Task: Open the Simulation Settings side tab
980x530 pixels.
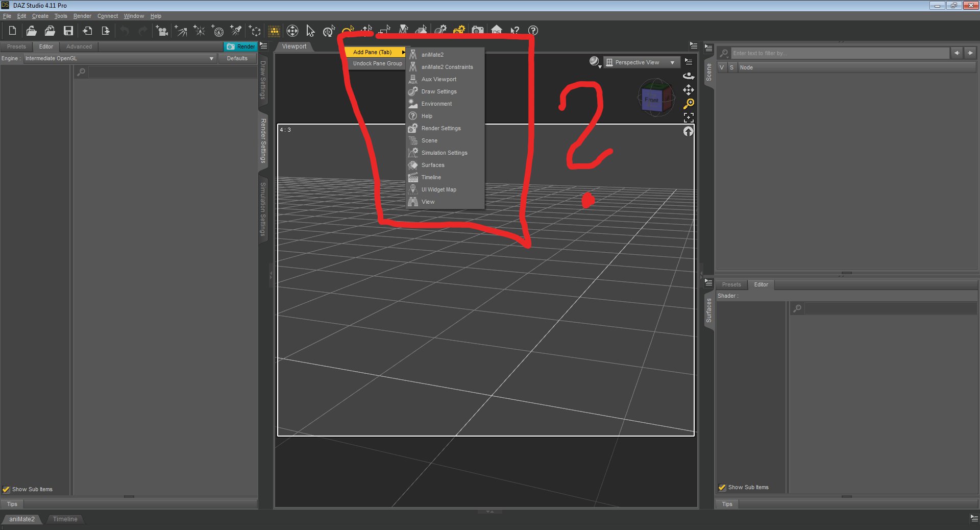Action: coord(263,209)
